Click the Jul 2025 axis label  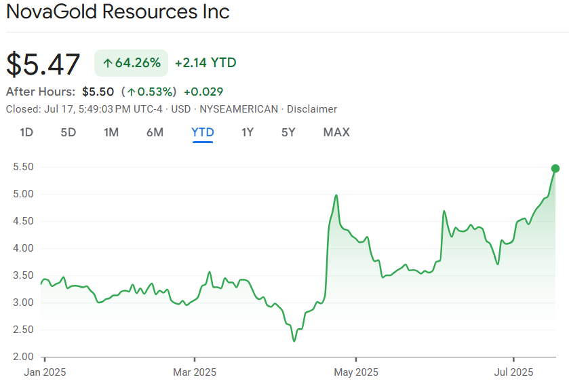tap(513, 372)
